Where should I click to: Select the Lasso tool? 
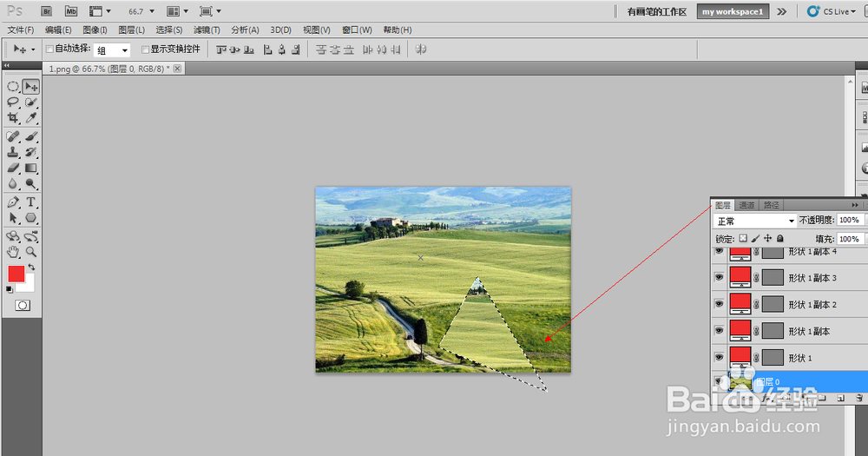point(13,102)
